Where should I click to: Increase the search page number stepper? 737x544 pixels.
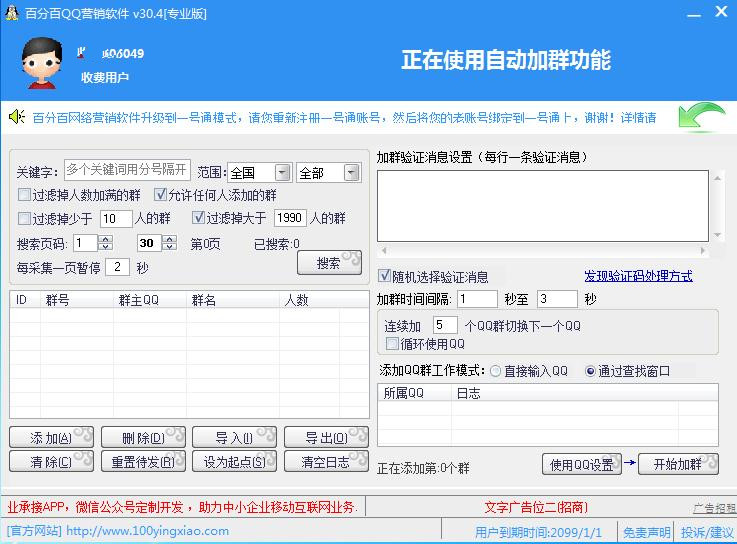(105, 239)
